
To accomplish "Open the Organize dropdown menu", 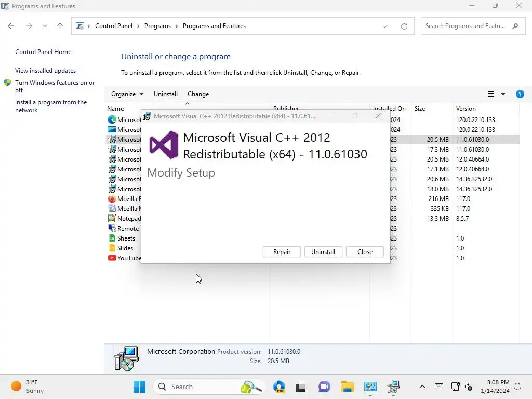I will point(127,94).
